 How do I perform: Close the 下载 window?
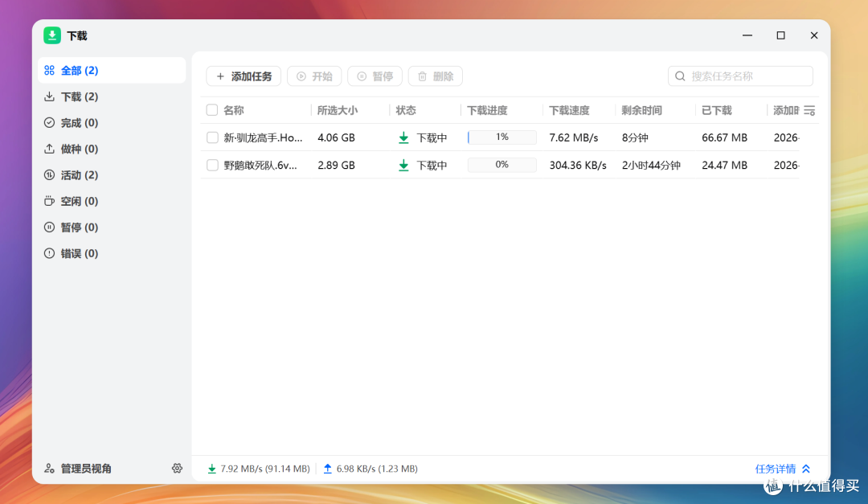tap(813, 35)
